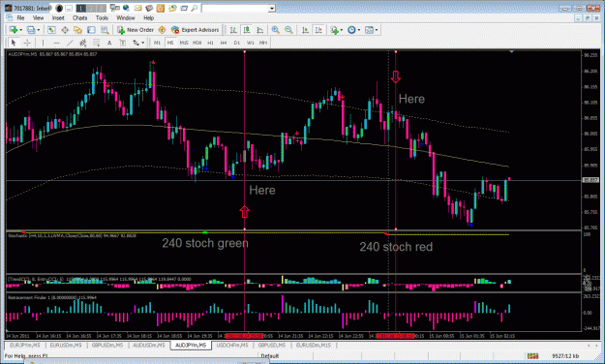Toggle the Terminal window icon
Image resolution: width=605 pixels, height=364 pixels.
click(x=91, y=30)
